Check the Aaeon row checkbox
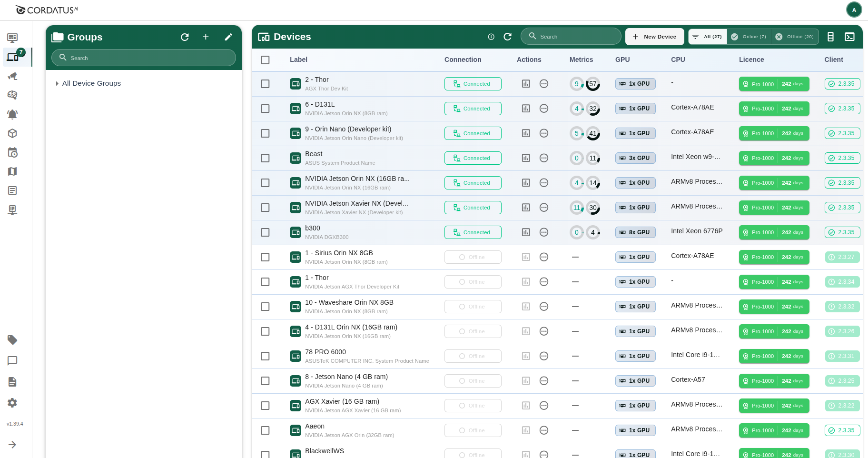The image size is (868, 458). coord(265,430)
